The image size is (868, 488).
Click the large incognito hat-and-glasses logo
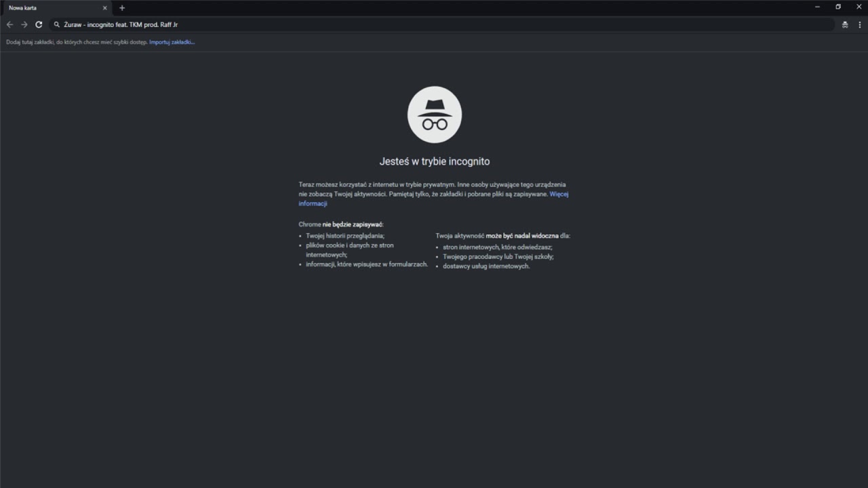435,115
